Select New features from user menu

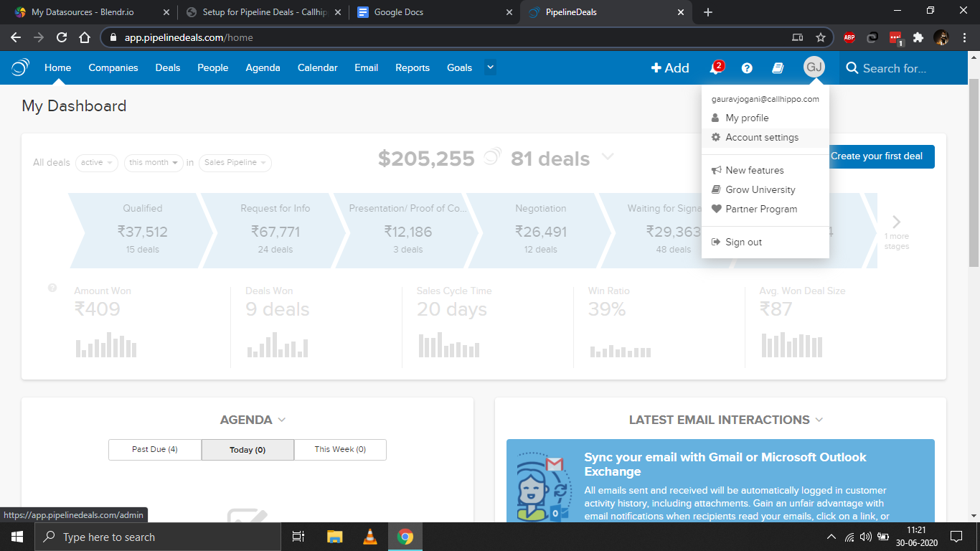click(x=765, y=170)
